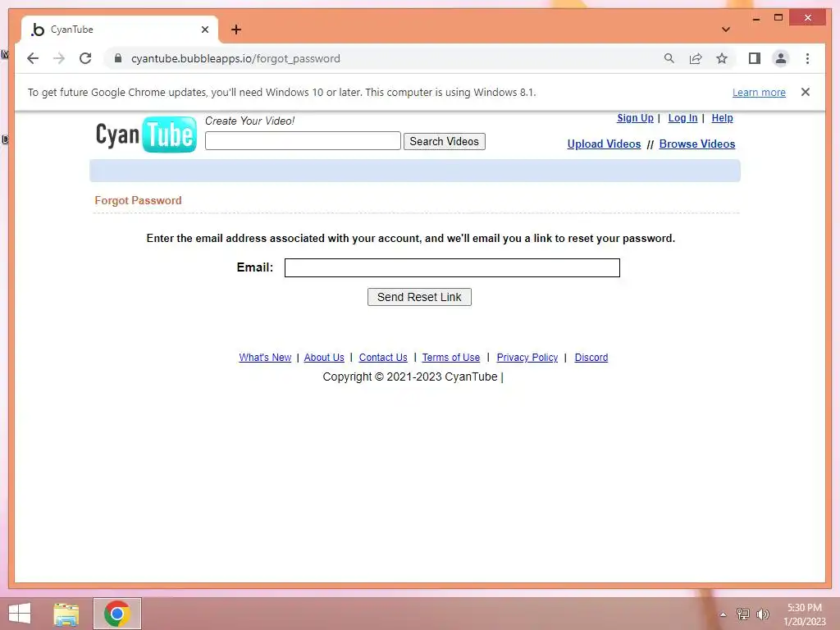Open the taskbar clock showing 5:30 PM
This screenshot has height=630, width=840.
804,614
